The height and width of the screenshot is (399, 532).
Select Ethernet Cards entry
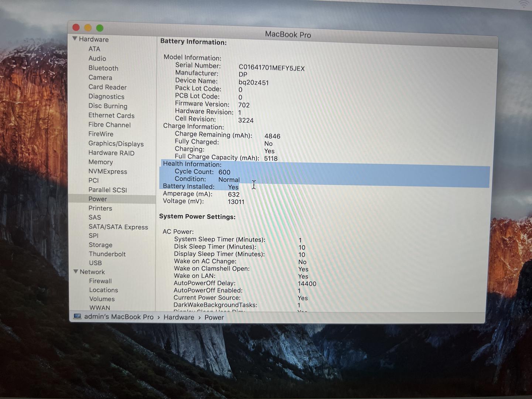[111, 116]
